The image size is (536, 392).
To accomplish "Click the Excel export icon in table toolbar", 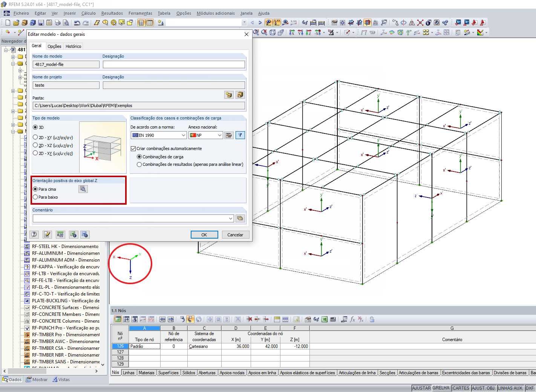I will [x=324, y=319].
